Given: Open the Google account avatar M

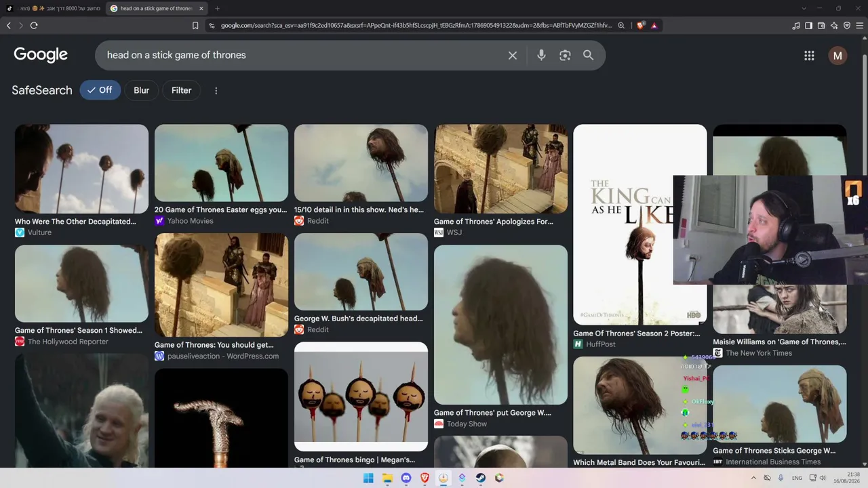Looking at the screenshot, I should pyautogui.click(x=837, y=56).
